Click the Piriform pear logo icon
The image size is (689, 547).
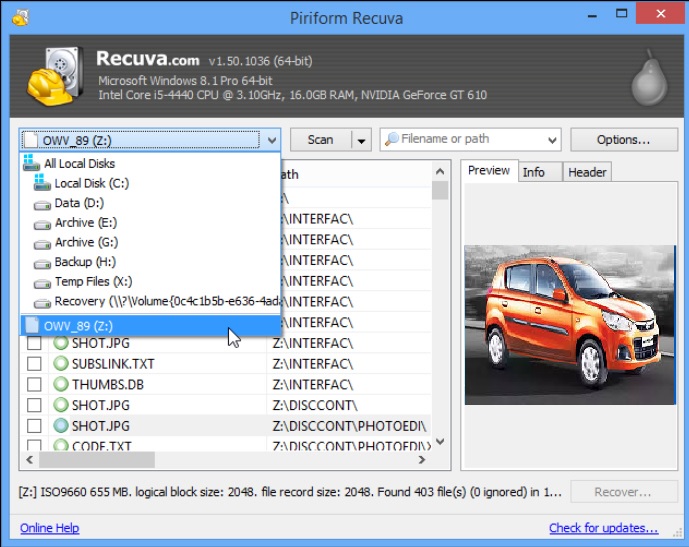(648, 76)
